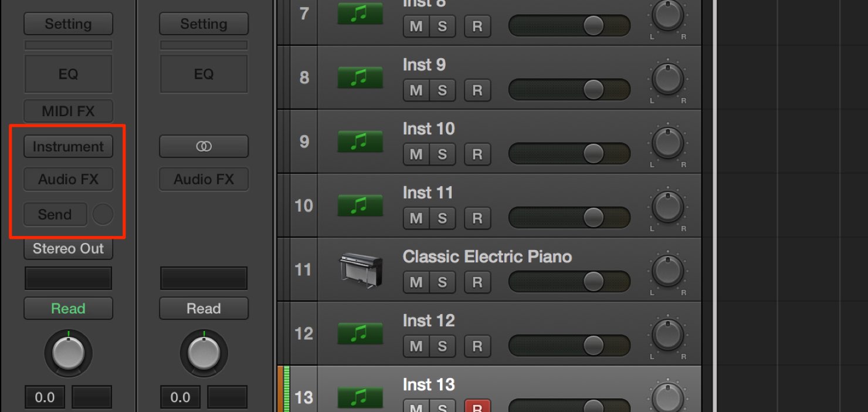868x412 pixels.
Task: Open the Stereo Out output menu
Action: (x=68, y=248)
